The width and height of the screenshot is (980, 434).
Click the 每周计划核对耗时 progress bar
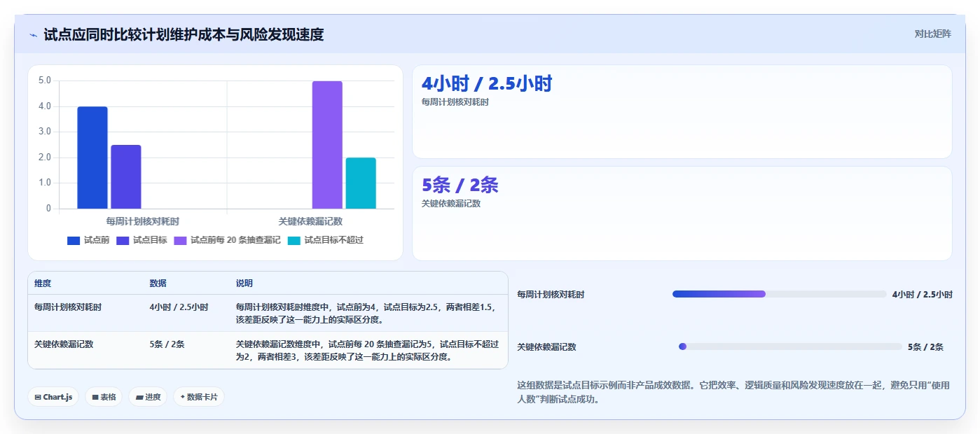coord(780,294)
